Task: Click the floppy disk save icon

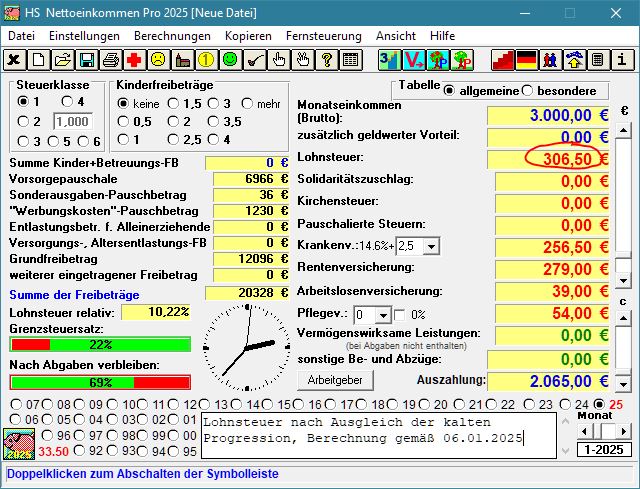Action: pyautogui.click(x=86, y=60)
